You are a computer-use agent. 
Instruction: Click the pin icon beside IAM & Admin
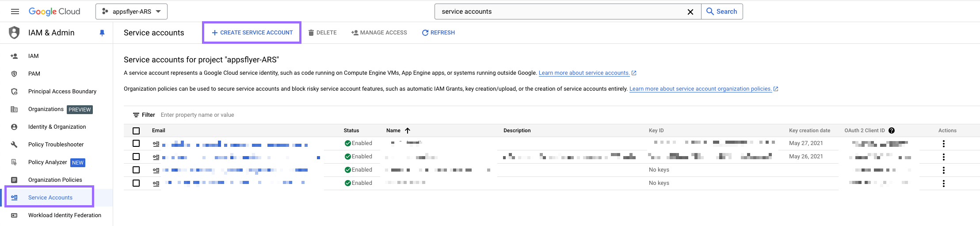[x=102, y=33]
